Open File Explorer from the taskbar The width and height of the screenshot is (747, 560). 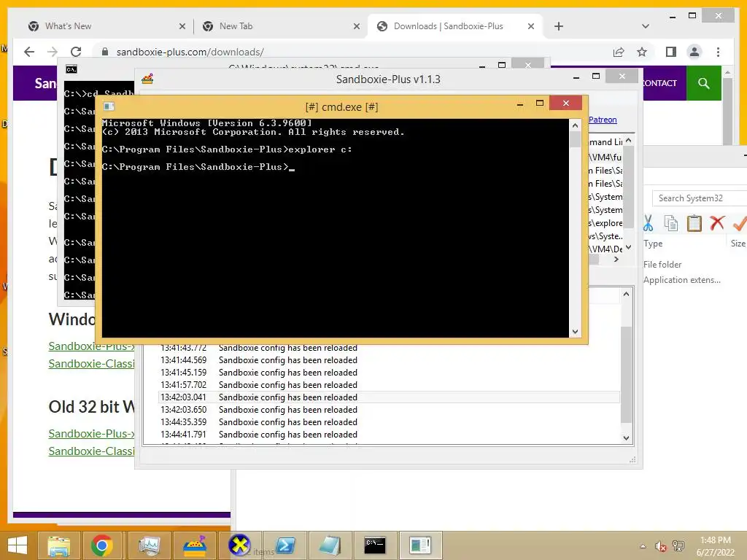[x=58, y=545]
